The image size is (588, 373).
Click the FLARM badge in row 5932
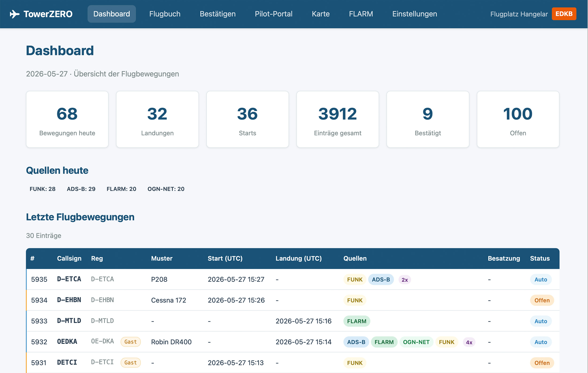coord(384,342)
